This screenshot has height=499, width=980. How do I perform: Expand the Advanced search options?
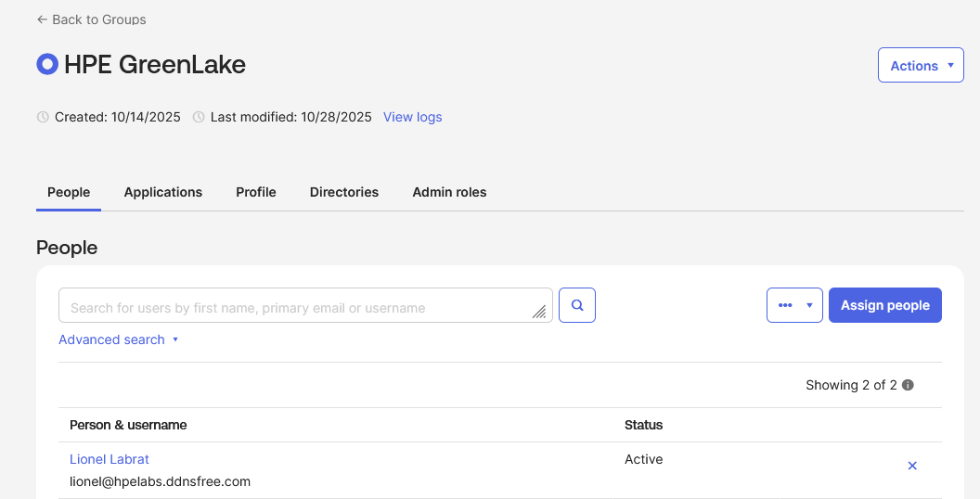tap(118, 339)
